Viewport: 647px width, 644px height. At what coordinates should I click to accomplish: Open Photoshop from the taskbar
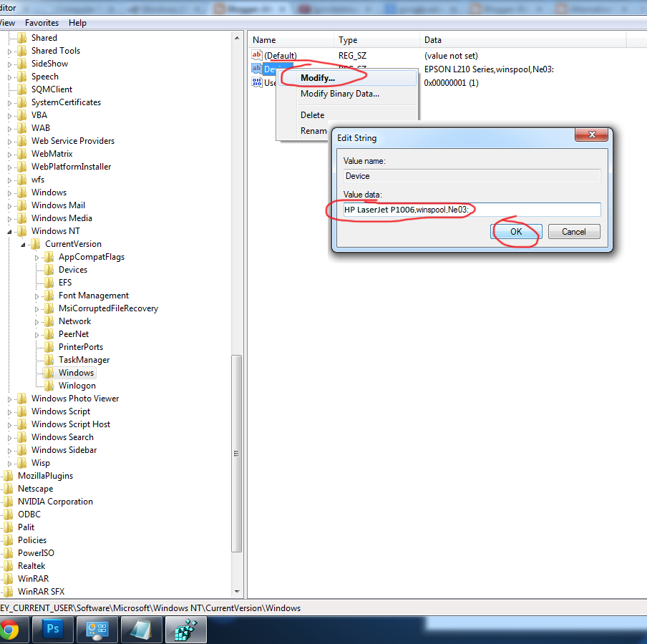53,630
